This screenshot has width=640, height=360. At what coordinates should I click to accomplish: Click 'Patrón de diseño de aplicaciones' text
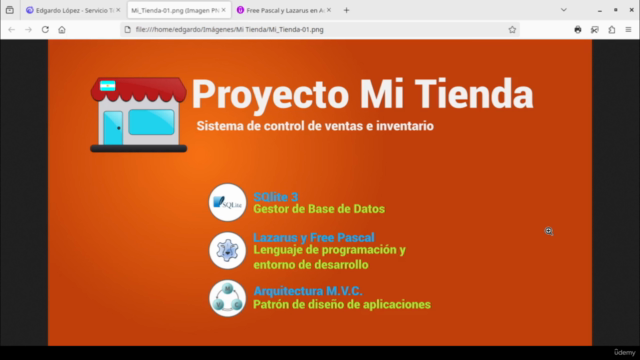click(342, 304)
